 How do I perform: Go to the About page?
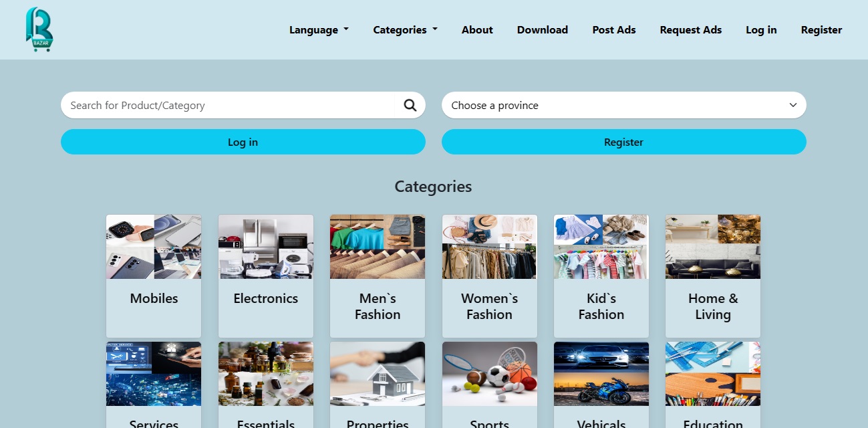click(x=477, y=29)
